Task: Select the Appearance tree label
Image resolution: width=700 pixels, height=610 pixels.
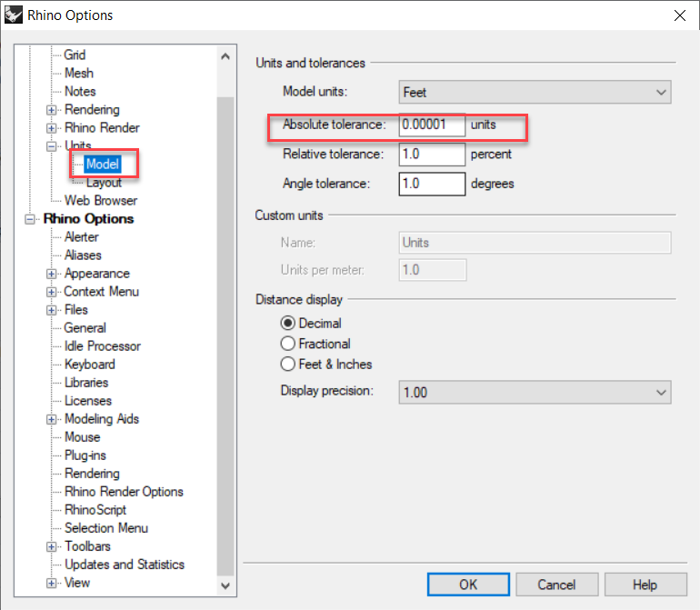Action: point(97,274)
